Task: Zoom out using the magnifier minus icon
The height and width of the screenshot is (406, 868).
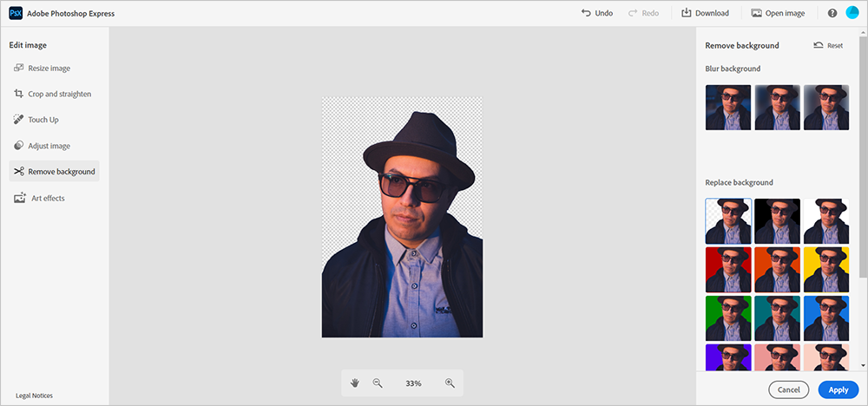Action: pos(378,383)
